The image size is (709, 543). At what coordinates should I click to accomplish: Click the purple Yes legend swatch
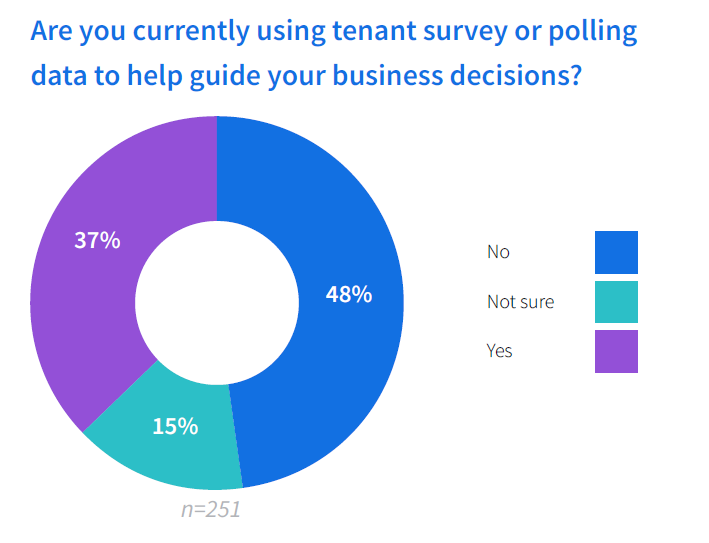point(616,351)
